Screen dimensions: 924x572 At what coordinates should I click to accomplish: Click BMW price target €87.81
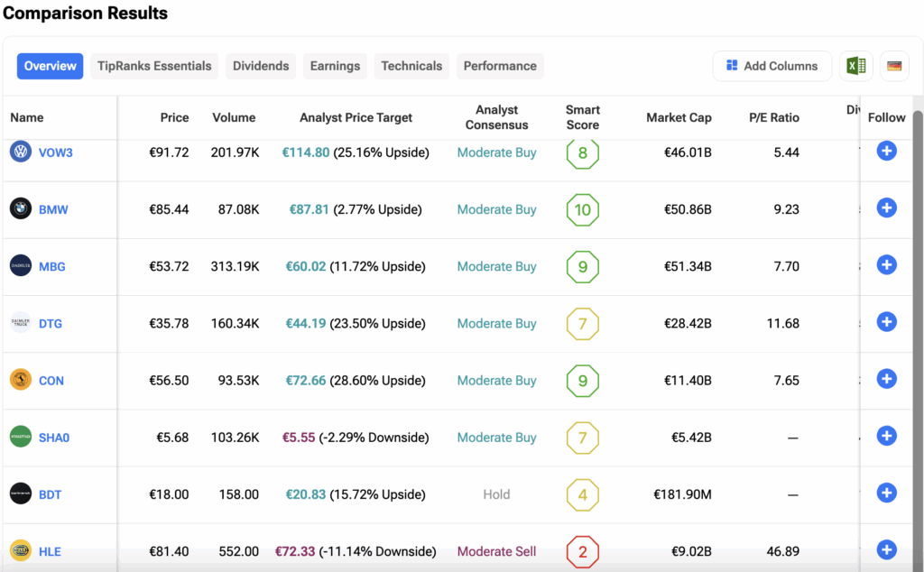pyautogui.click(x=309, y=209)
